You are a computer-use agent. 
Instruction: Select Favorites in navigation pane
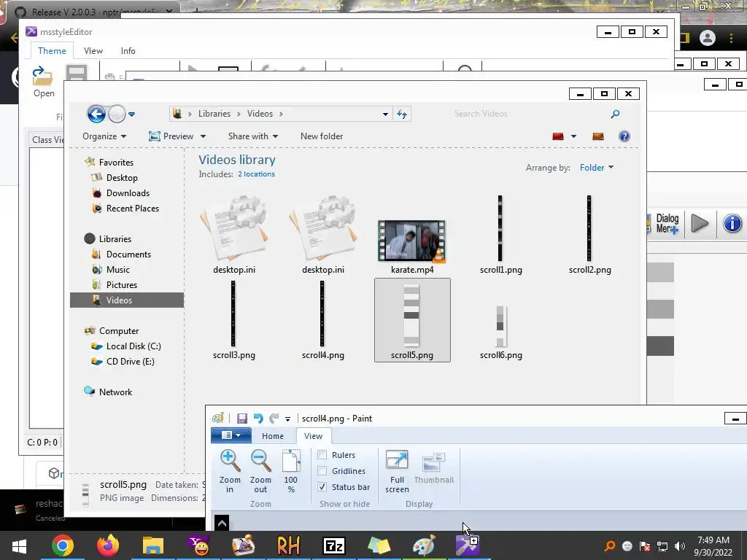point(116,163)
